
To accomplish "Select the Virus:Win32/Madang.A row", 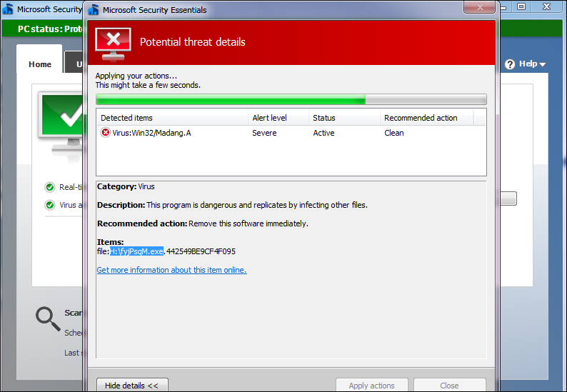I will click(291, 133).
